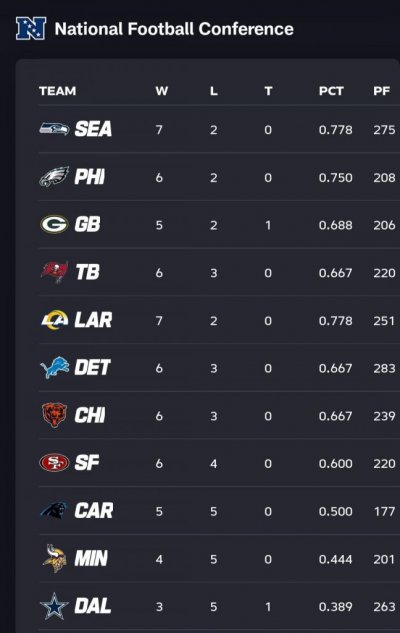Click the Detroit Lions logo
Image resolution: width=400 pixels, height=633 pixels.
coord(54,367)
